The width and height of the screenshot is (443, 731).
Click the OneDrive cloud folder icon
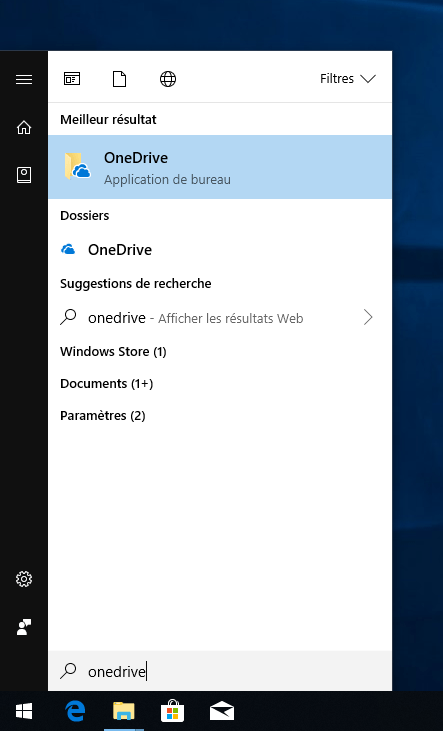pos(77,166)
